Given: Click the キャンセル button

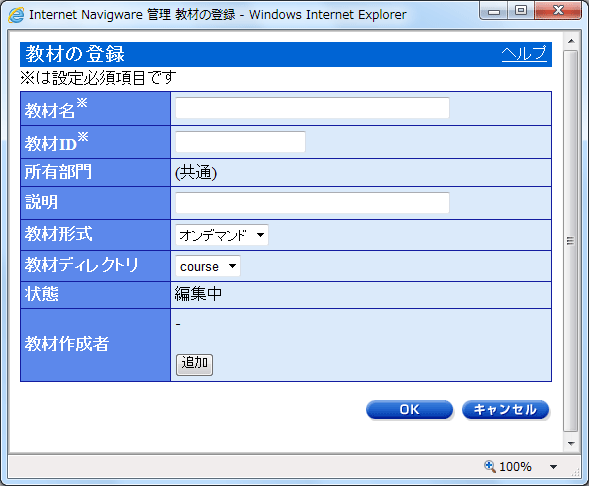Looking at the screenshot, I should coord(505,409).
